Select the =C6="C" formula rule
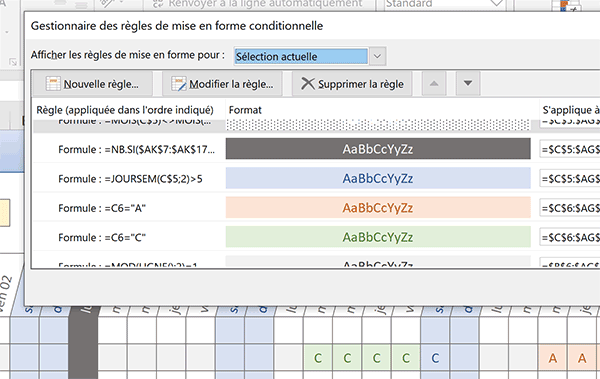Screen dimensions: 600x379 tap(102, 238)
